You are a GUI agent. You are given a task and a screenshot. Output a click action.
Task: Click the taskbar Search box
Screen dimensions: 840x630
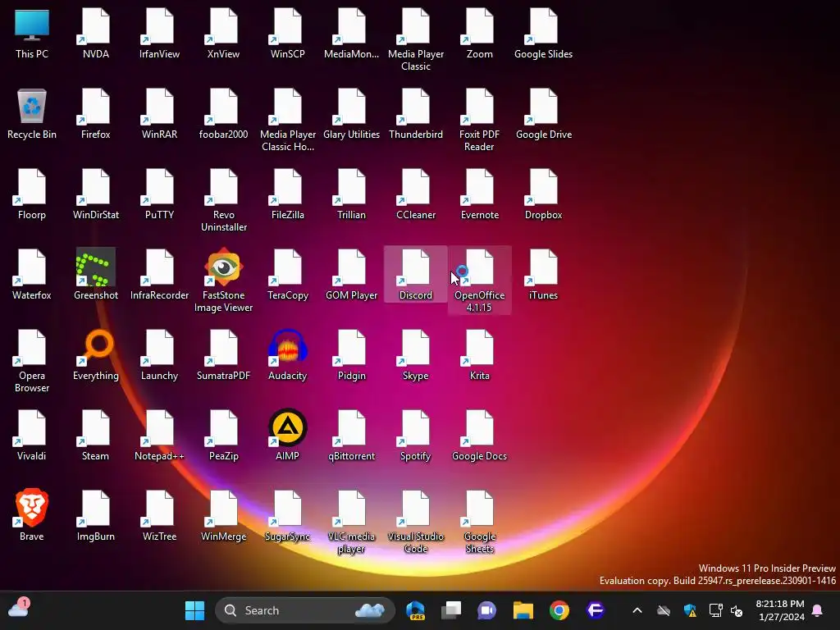tap(305, 610)
